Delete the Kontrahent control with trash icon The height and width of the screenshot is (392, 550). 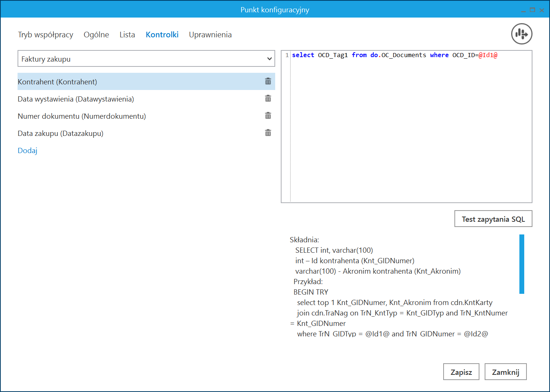[268, 81]
